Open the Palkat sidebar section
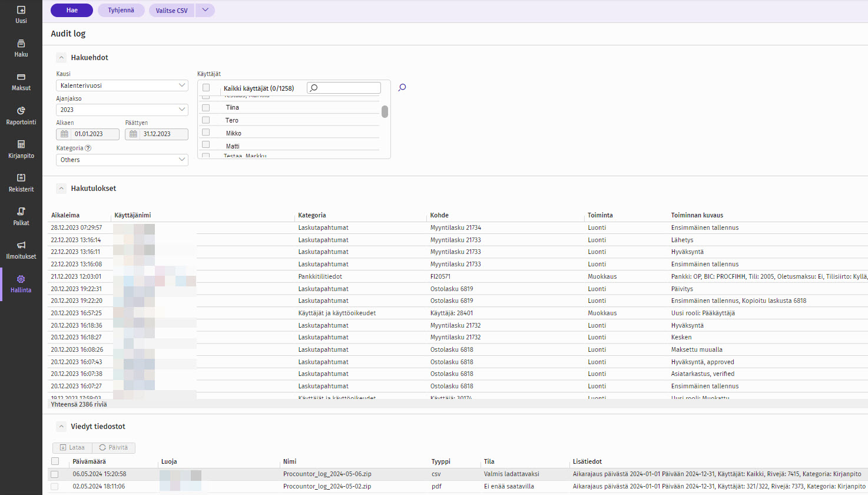 pos(21,217)
